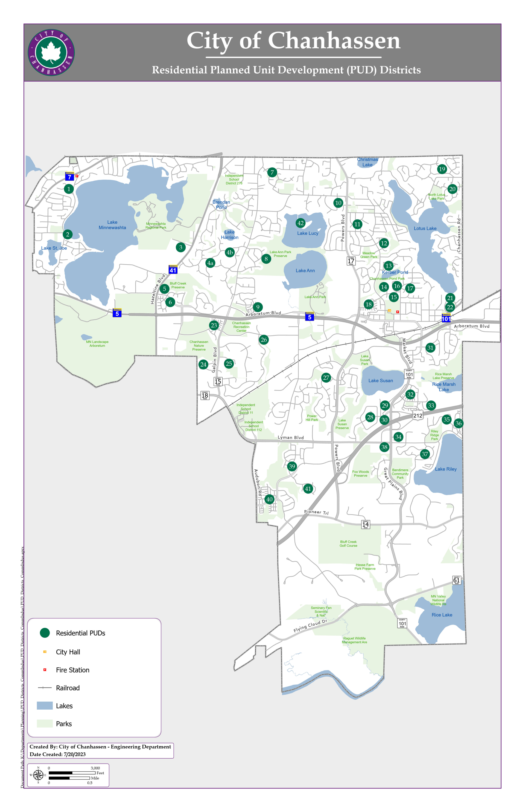Image resolution: width=525 pixels, height=812 pixels.
Task: Click the City Hall legend label
Action: (68, 652)
